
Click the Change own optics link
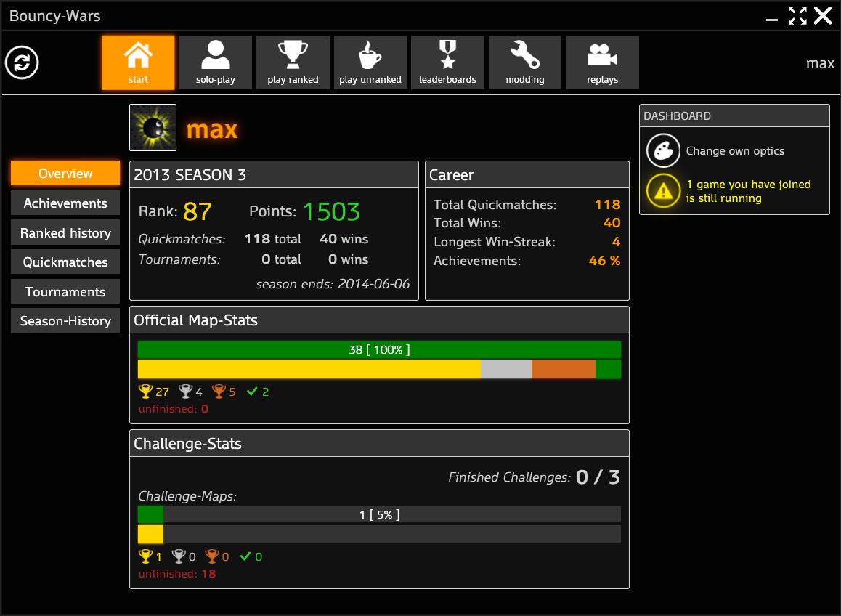[x=735, y=151]
